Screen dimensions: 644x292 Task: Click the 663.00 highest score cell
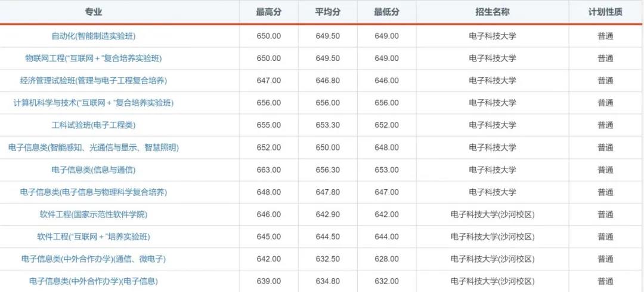(268, 170)
